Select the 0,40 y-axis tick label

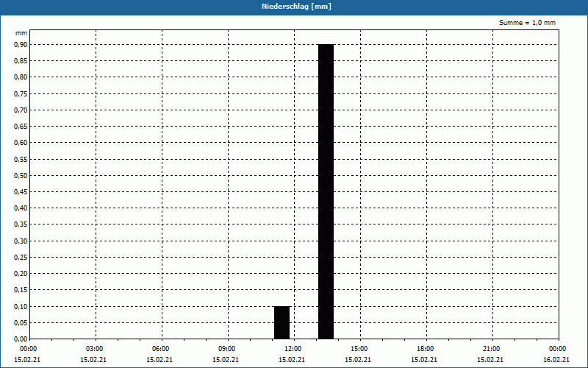pos(21,208)
